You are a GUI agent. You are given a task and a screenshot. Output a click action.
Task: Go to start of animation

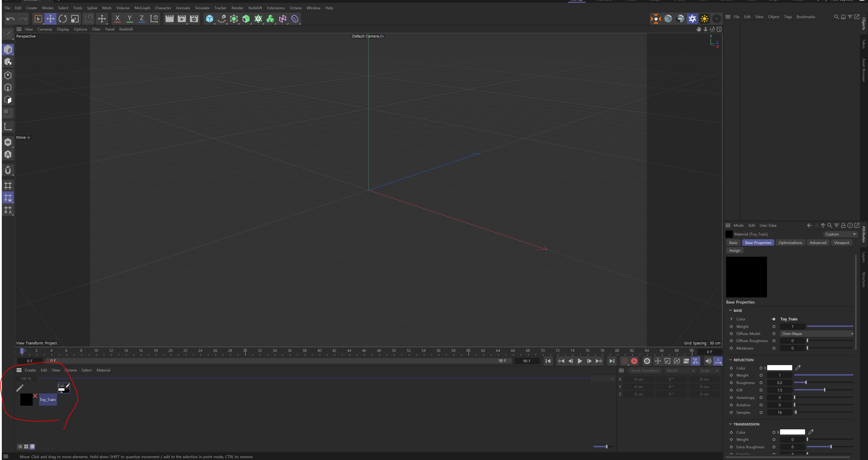[x=548, y=361]
